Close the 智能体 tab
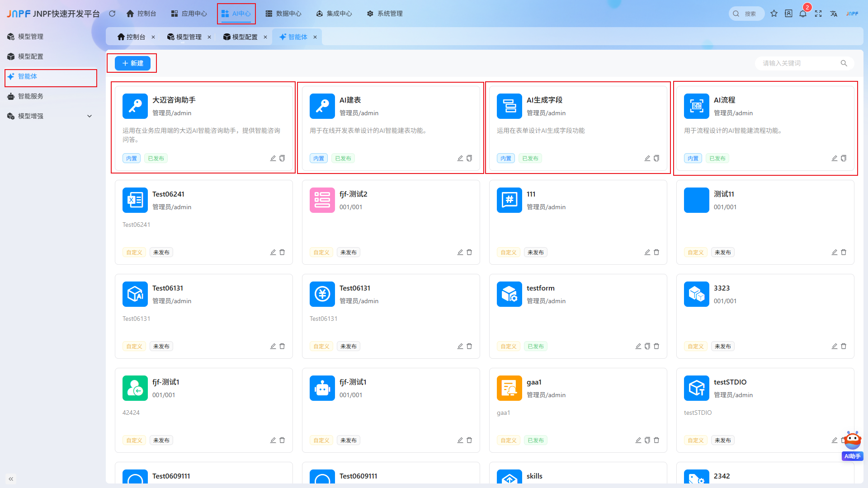868x488 pixels. click(x=315, y=37)
